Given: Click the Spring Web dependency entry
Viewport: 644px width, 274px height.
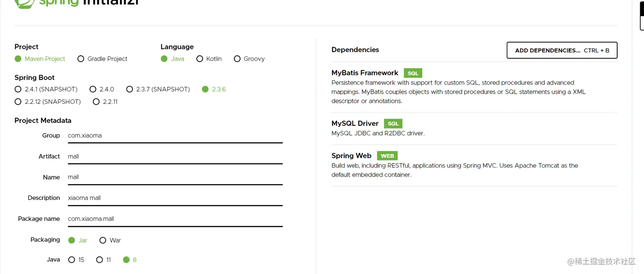Looking at the screenshot, I should point(351,156).
